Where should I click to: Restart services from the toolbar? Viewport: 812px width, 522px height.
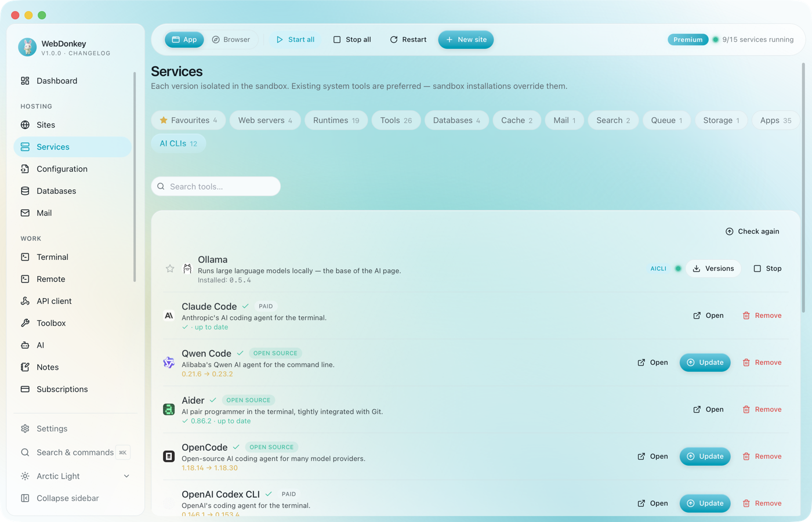pyautogui.click(x=408, y=39)
